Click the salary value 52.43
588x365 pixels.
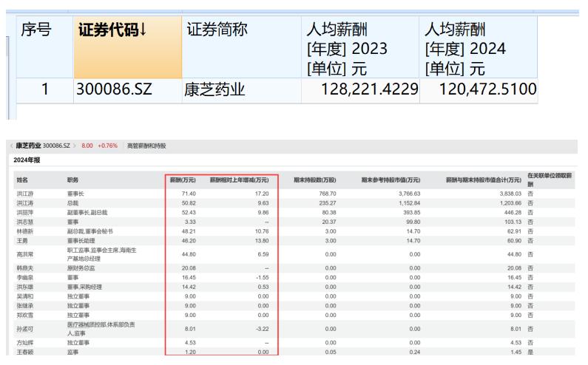pos(189,213)
